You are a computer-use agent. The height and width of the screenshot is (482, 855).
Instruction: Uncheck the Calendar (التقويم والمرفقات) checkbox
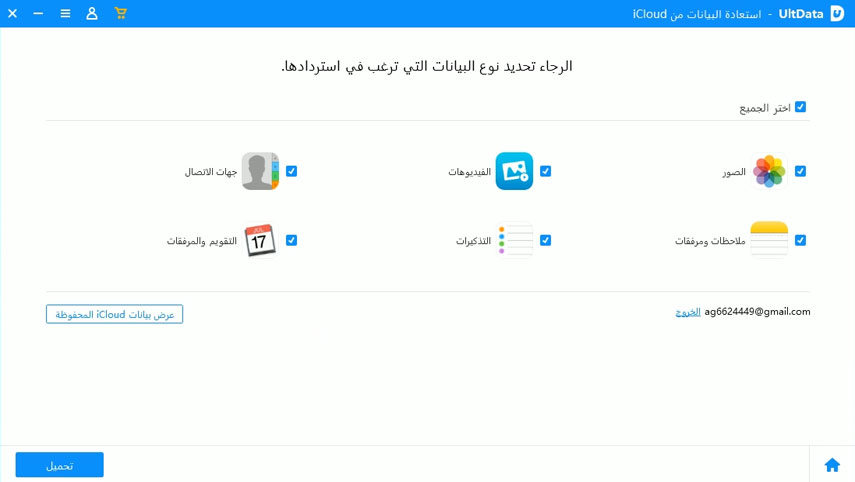pos(291,240)
